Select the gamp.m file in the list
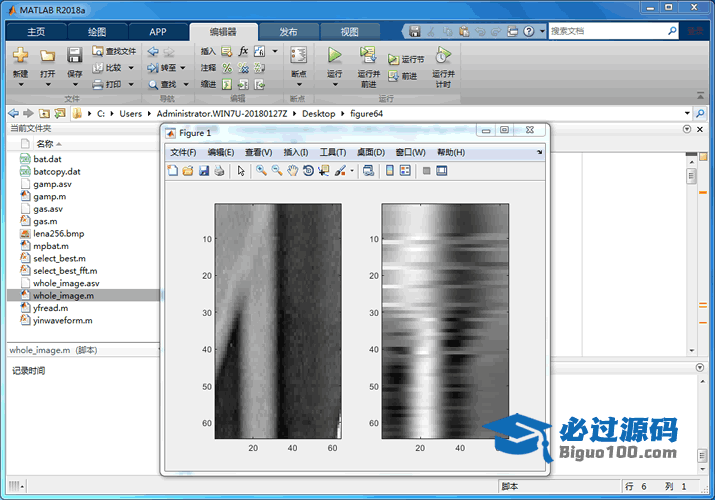This screenshot has height=500, width=715. tap(49, 197)
